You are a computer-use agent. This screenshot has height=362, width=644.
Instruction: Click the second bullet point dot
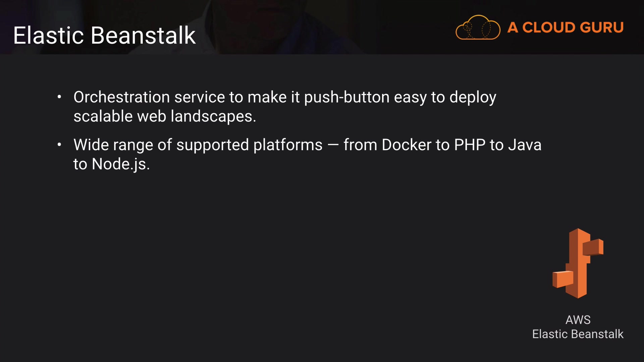(x=59, y=145)
